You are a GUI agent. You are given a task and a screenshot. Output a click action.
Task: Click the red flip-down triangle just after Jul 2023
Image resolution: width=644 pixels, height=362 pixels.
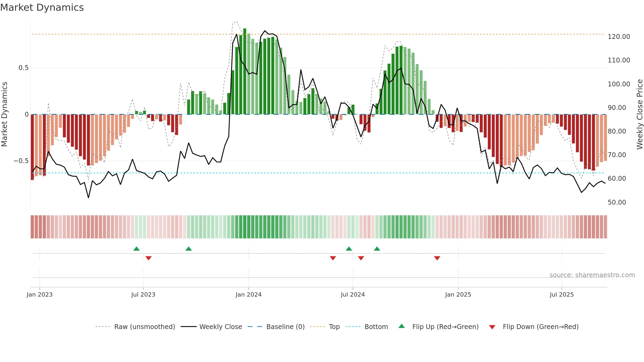point(149,258)
